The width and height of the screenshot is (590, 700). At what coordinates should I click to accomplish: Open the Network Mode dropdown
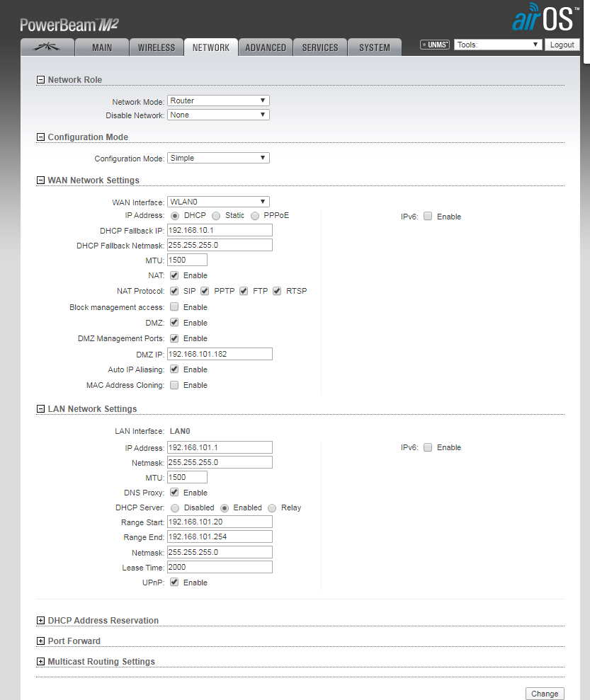tap(218, 101)
